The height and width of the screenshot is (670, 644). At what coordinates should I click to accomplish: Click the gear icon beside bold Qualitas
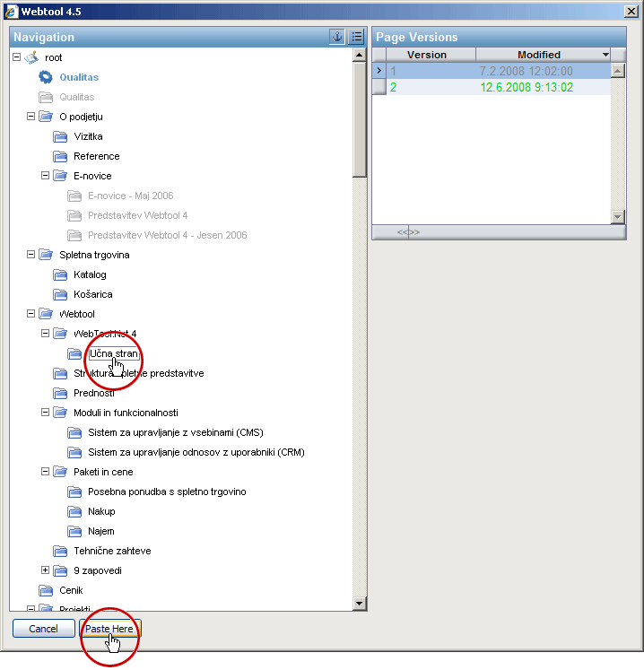click(x=46, y=77)
